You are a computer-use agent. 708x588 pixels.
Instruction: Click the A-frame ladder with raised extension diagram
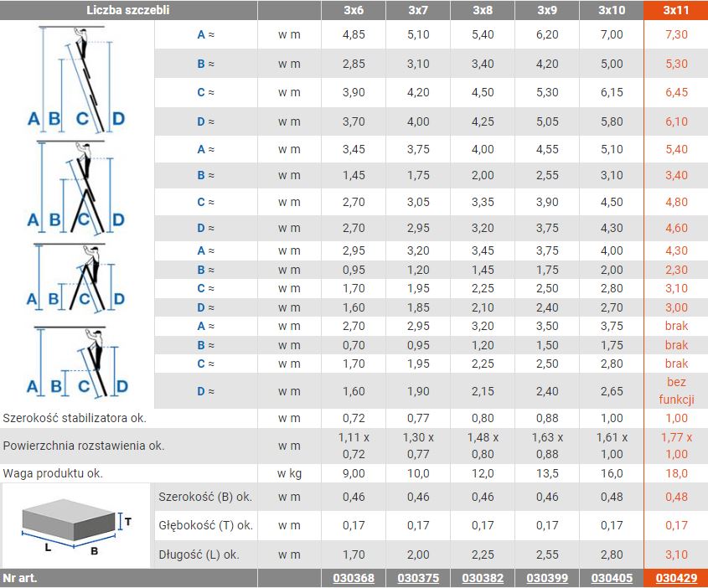click(x=77, y=187)
